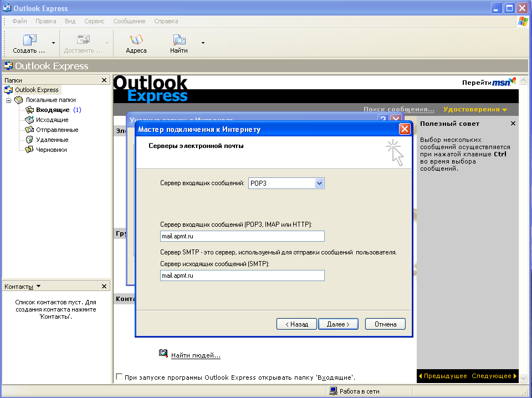The width and height of the screenshot is (532, 398).
Task: Click the Назад button
Action: 296,324
